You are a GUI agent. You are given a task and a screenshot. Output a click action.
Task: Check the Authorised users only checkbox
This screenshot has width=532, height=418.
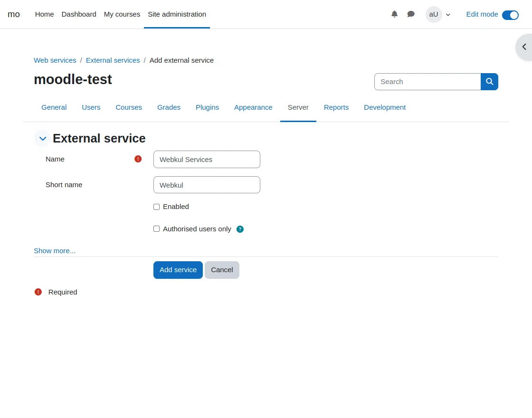pyautogui.click(x=156, y=228)
